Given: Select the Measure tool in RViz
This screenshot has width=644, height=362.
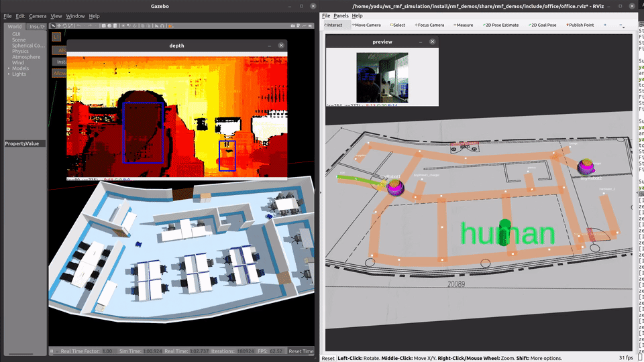Looking at the screenshot, I should (464, 25).
